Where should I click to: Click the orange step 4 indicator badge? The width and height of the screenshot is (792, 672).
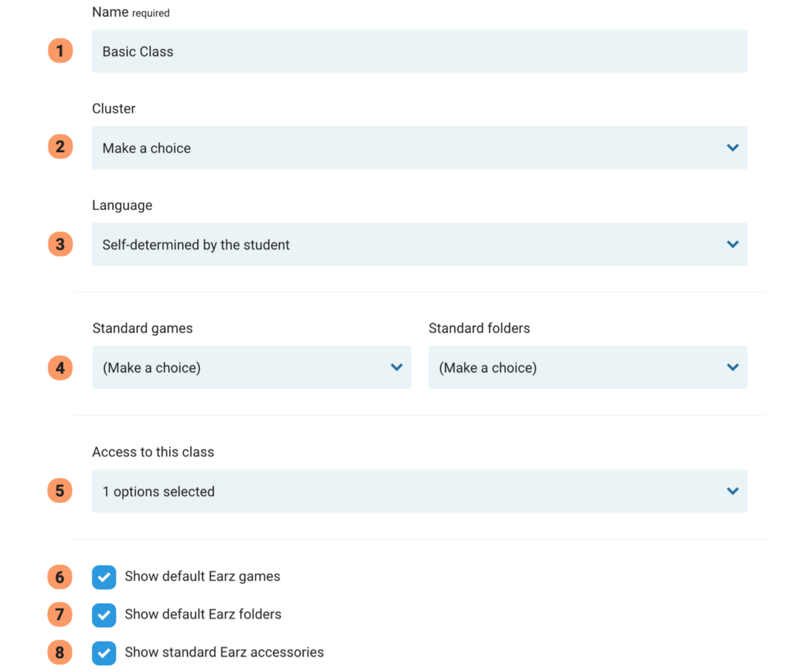coord(60,368)
